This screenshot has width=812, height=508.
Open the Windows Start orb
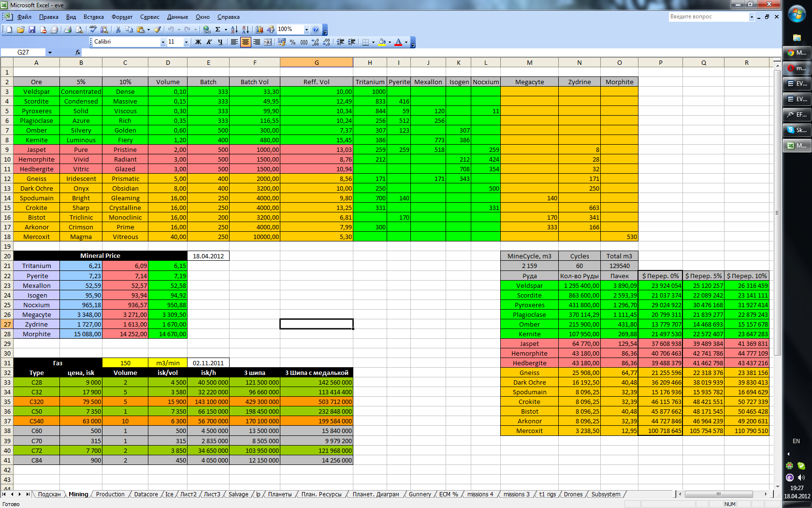(797, 14)
